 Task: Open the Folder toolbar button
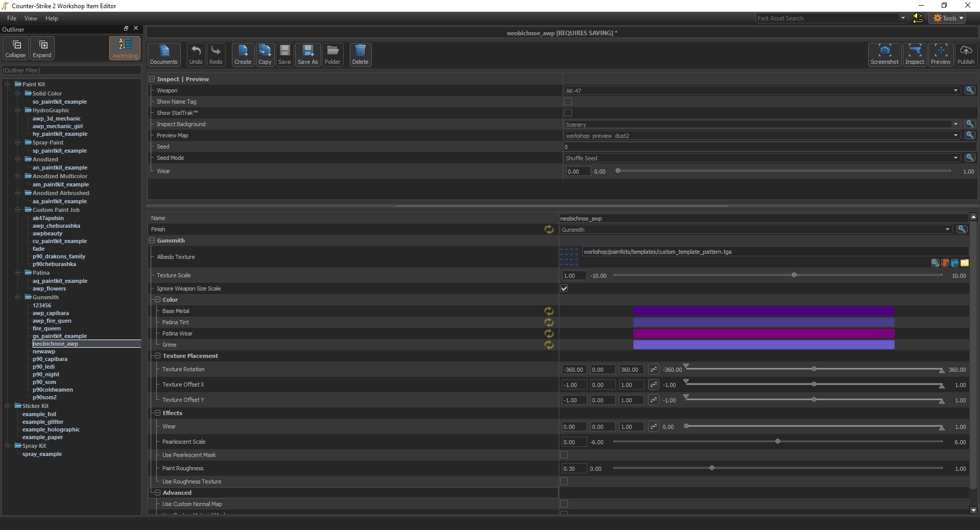tap(332, 55)
